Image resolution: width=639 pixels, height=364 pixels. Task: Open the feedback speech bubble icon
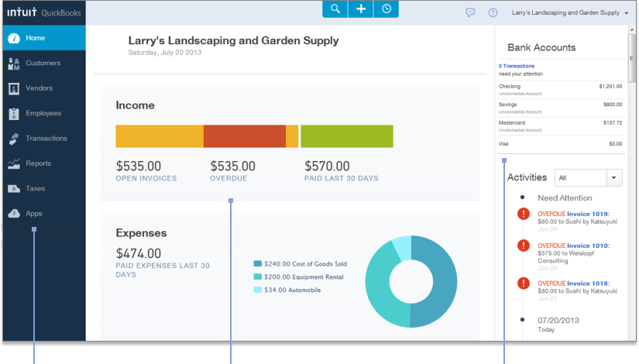470,12
